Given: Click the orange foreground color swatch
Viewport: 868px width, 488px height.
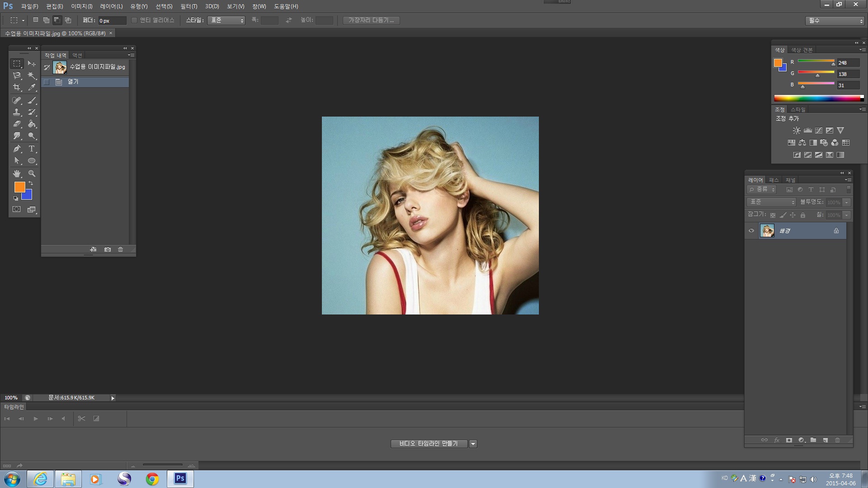Looking at the screenshot, I should click(x=19, y=187).
